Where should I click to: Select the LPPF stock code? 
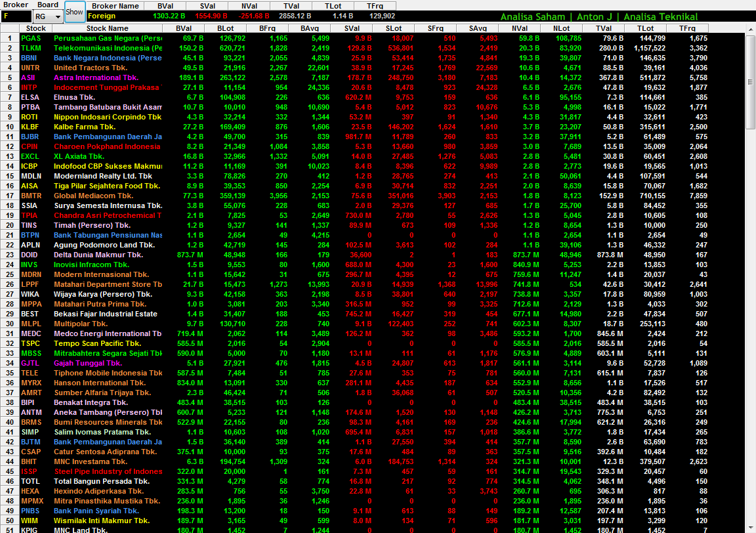click(30, 285)
